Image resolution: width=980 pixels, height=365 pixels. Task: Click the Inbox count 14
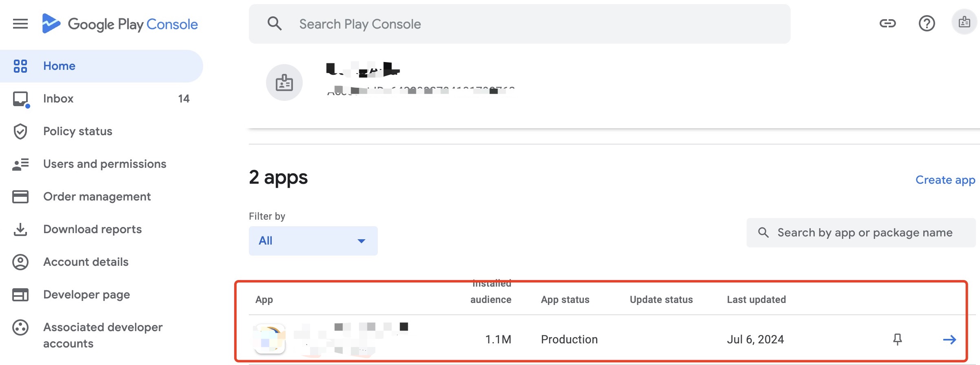pyautogui.click(x=184, y=99)
